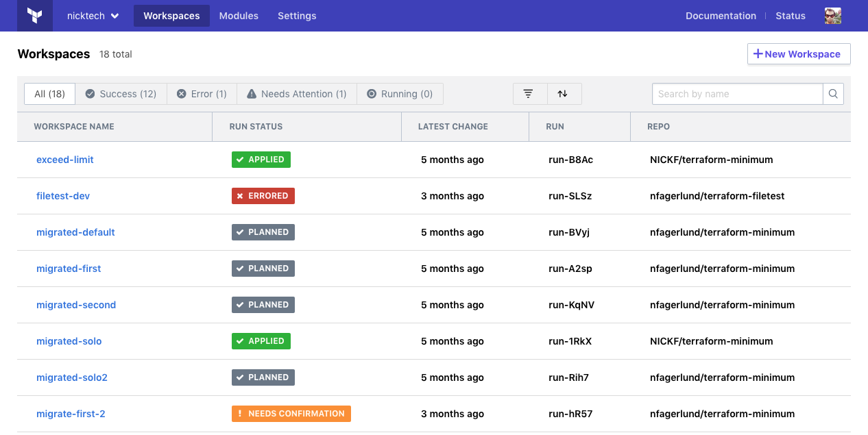This screenshot has width=868, height=435.
Task: Go to Settings in top navigation
Action: coord(297,16)
